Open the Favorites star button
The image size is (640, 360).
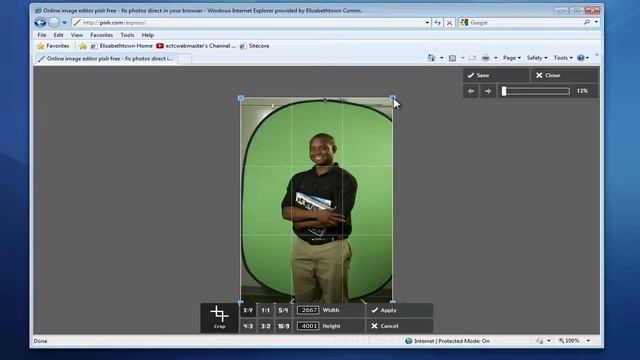click(53, 46)
